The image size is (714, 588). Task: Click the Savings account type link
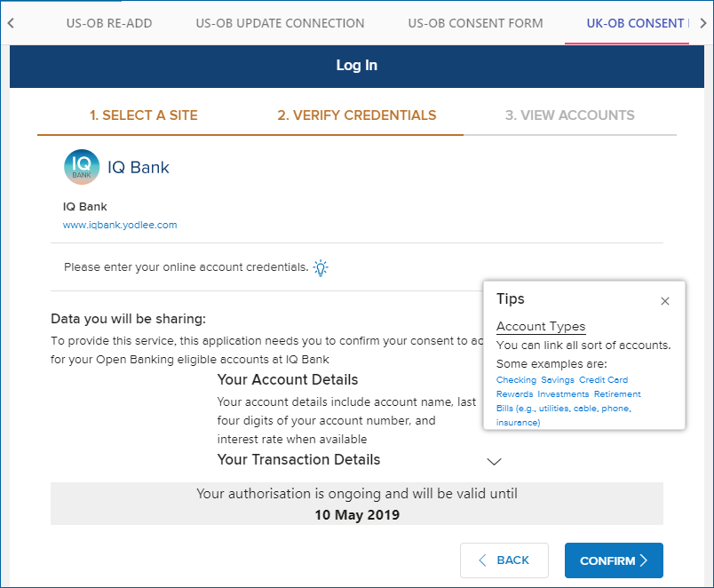(558, 380)
